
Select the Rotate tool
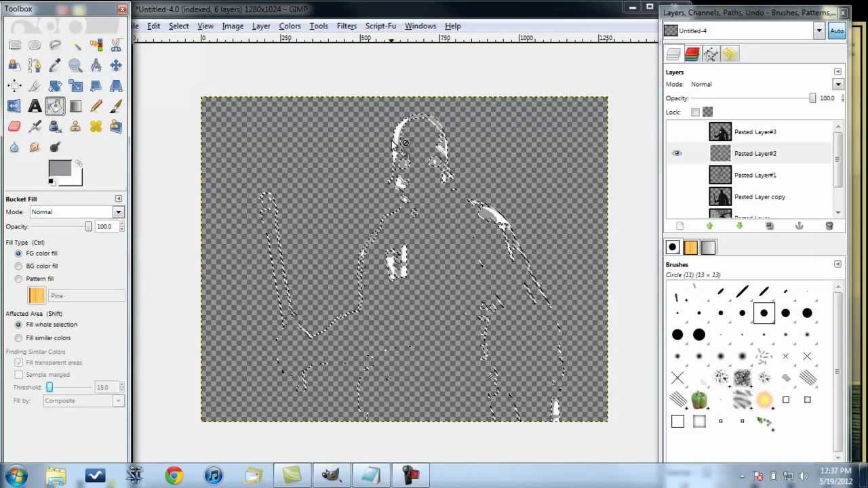click(x=55, y=86)
